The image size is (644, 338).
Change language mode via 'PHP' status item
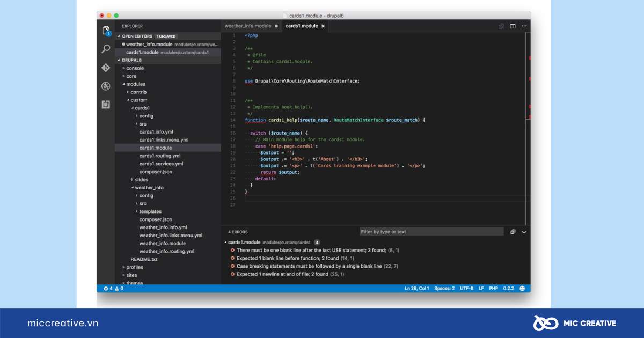493,288
